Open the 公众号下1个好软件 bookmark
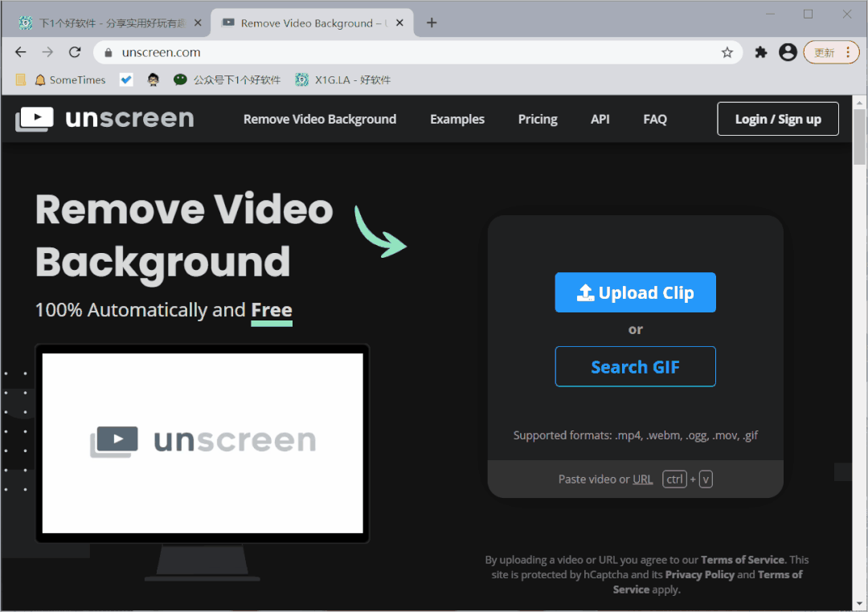Screen dimensions: 868x612 point(227,80)
